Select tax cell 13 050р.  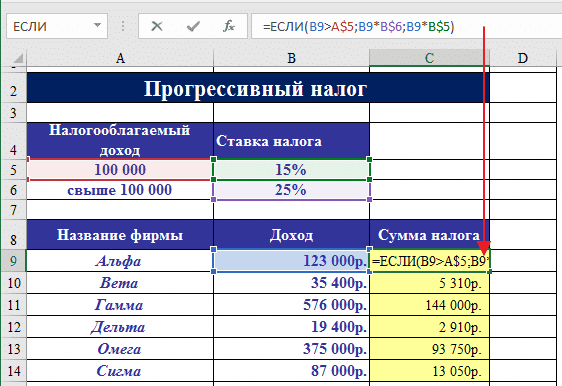(x=429, y=371)
